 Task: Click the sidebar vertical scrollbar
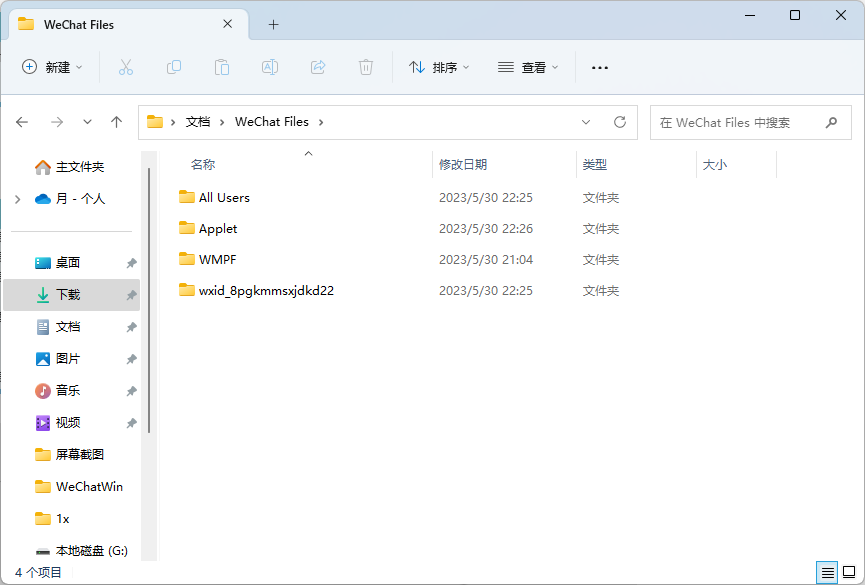coord(149,301)
